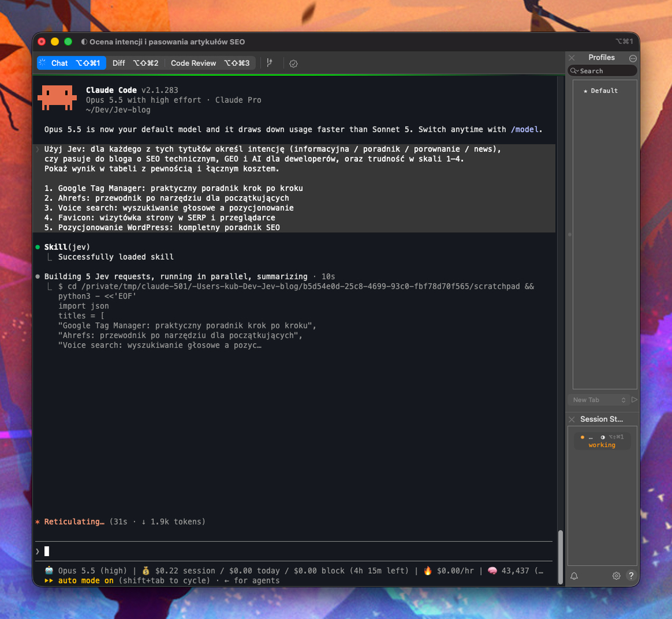Close the Session Status panel
672x619 pixels.
pyautogui.click(x=572, y=419)
